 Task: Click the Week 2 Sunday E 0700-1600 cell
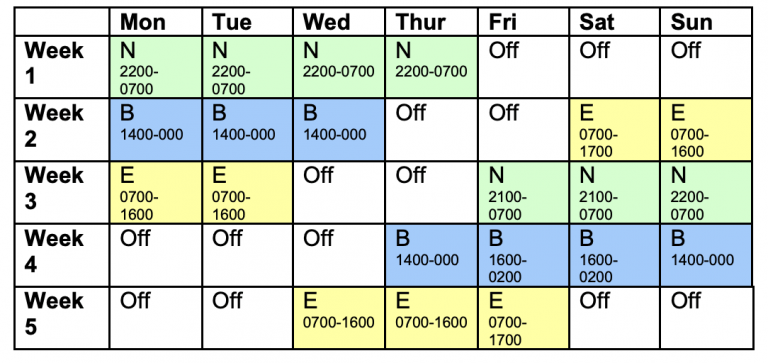pyautogui.click(x=706, y=129)
